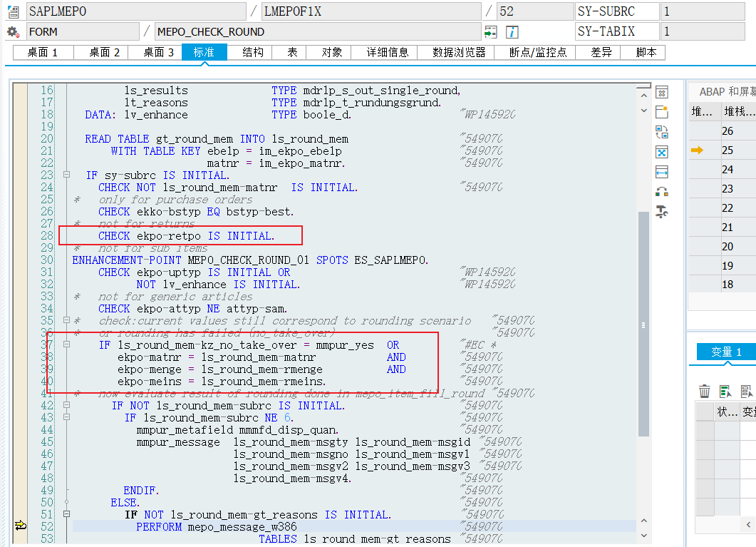Select the 变量 1 tab
This screenshot has height=547, width=756.
[727, 352]
